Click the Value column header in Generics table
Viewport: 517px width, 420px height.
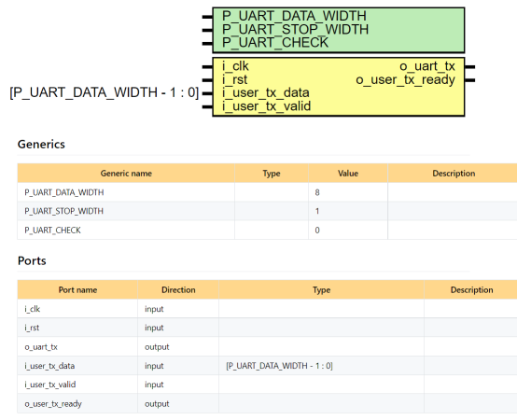click(348, 173)
